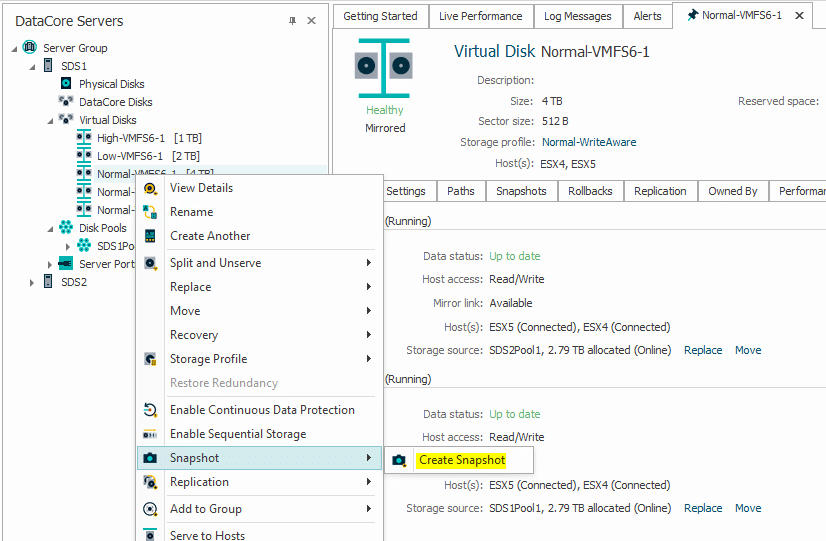This screenshot has height=541, width=826.
Task: Collapse the Disk Pools tree node
Action: (50, 229)
